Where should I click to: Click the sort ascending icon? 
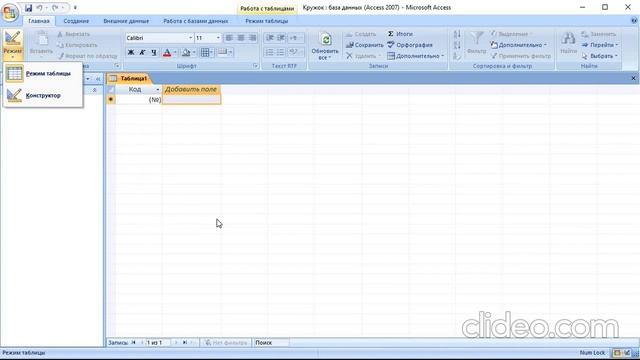tap(457, 34)
